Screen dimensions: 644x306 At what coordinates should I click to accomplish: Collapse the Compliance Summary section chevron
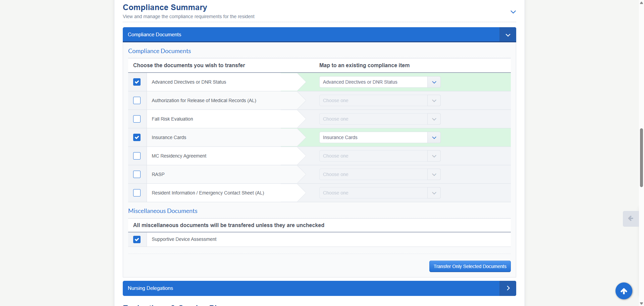tap(513, 12)
